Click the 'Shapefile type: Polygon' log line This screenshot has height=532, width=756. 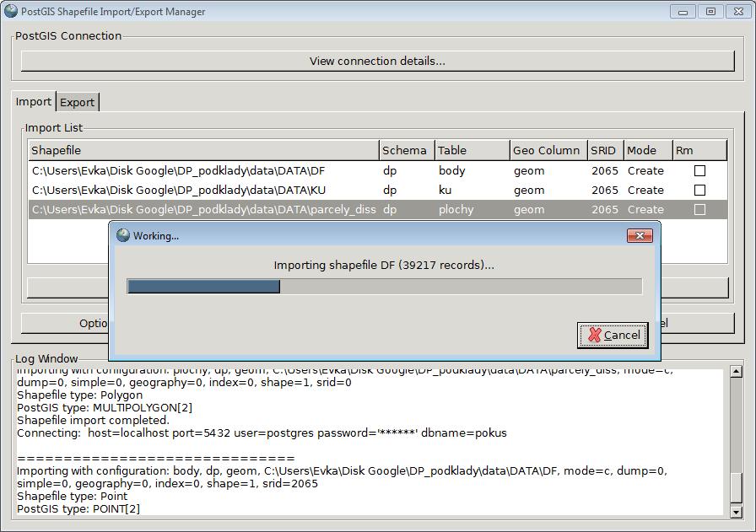click(x=79, y=395)
